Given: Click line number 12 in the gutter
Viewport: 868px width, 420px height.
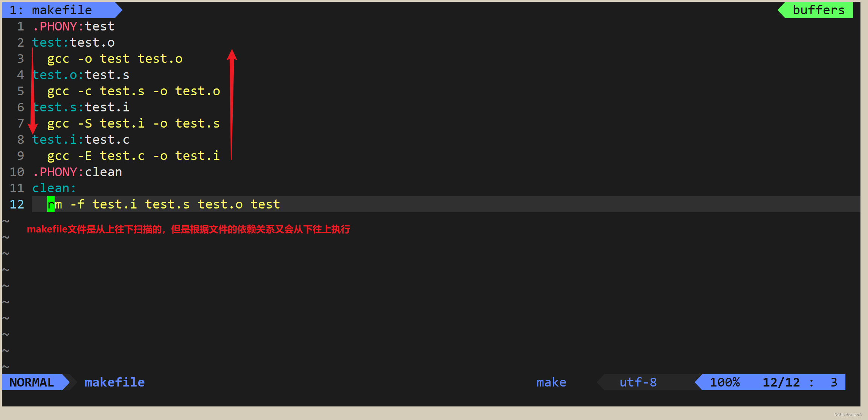Looking at the screenshot, I should tap(17, 204).
